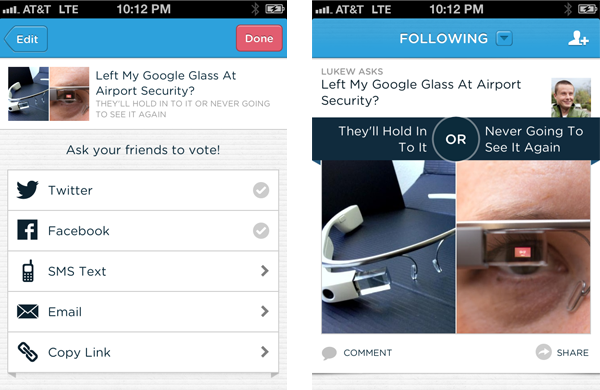Tap the Twitter bird icon
The height and width of the screenshot is (390, 600).
coord(27,189)
